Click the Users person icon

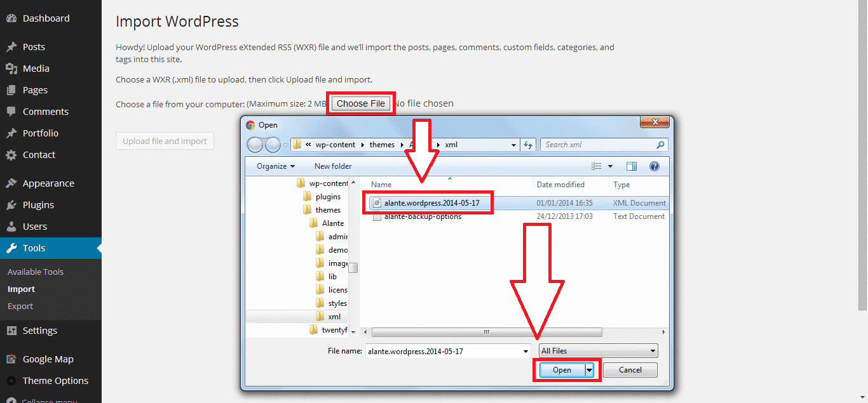pyautogui.click(x=11, y=227)
